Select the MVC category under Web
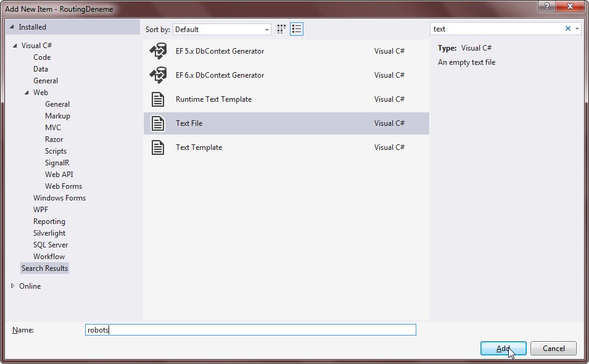The height and width of the screenshot is (364, 589). 53,128
